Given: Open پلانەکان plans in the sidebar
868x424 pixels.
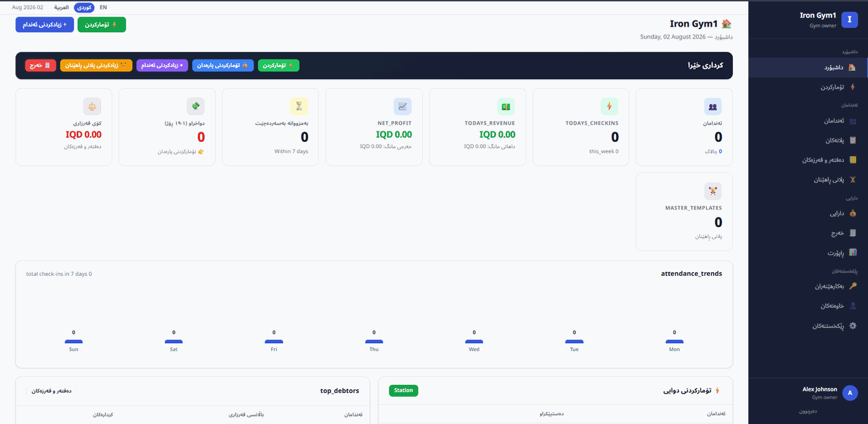Looking at the screenshot, I should tap(808, 140).
